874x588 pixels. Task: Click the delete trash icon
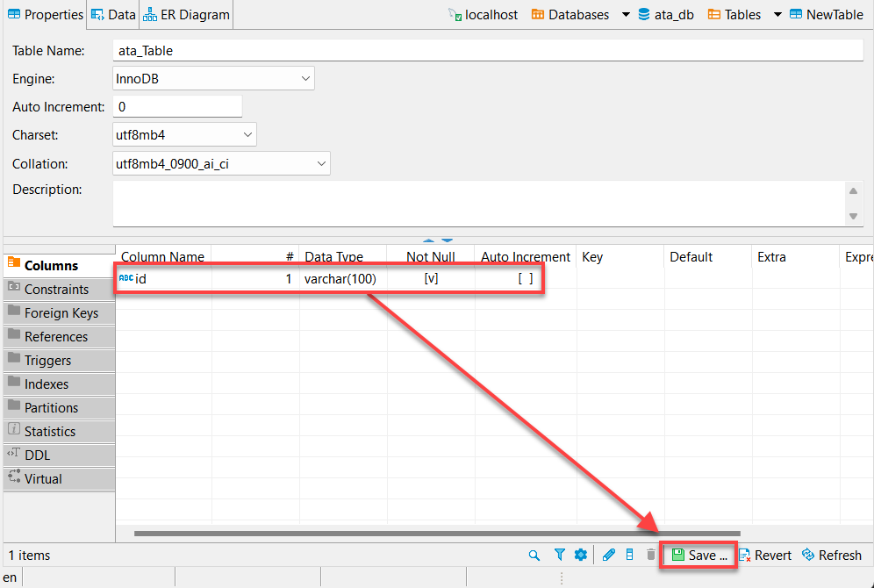coord(650,555)
